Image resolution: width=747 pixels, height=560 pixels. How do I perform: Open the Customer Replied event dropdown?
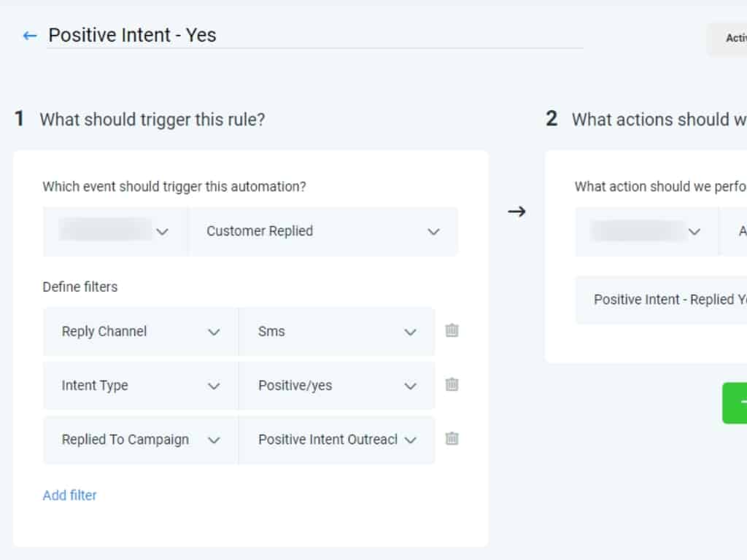pos(323,231)
